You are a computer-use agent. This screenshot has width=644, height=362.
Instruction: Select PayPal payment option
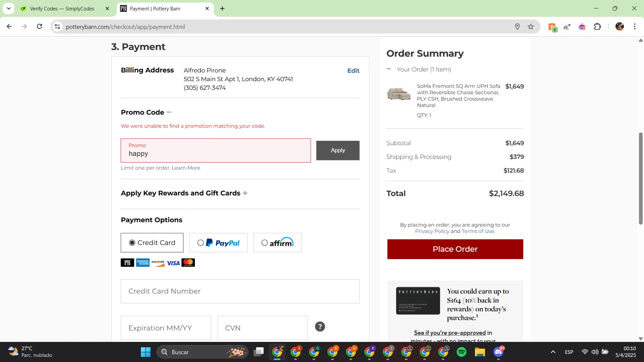pos(219,243)
